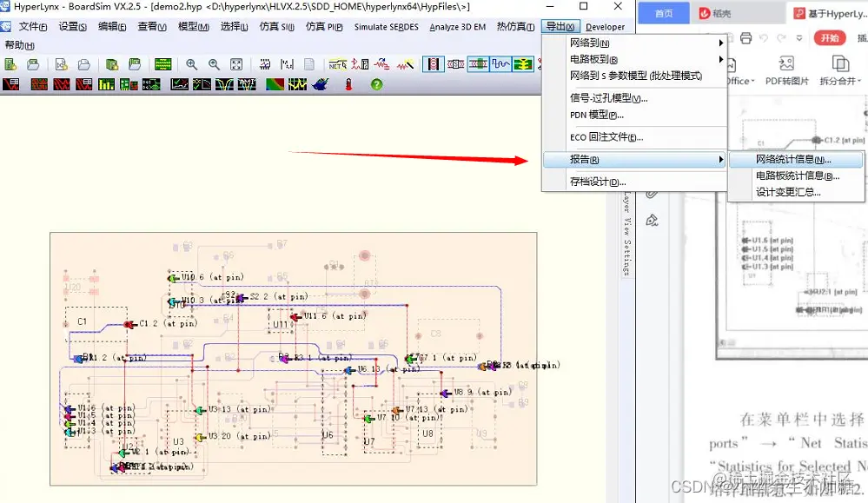This screenshot has width=868, height=503.
Task: Open the Office dropdown in WPS toolbar
Action: click(x=740, y=80)
